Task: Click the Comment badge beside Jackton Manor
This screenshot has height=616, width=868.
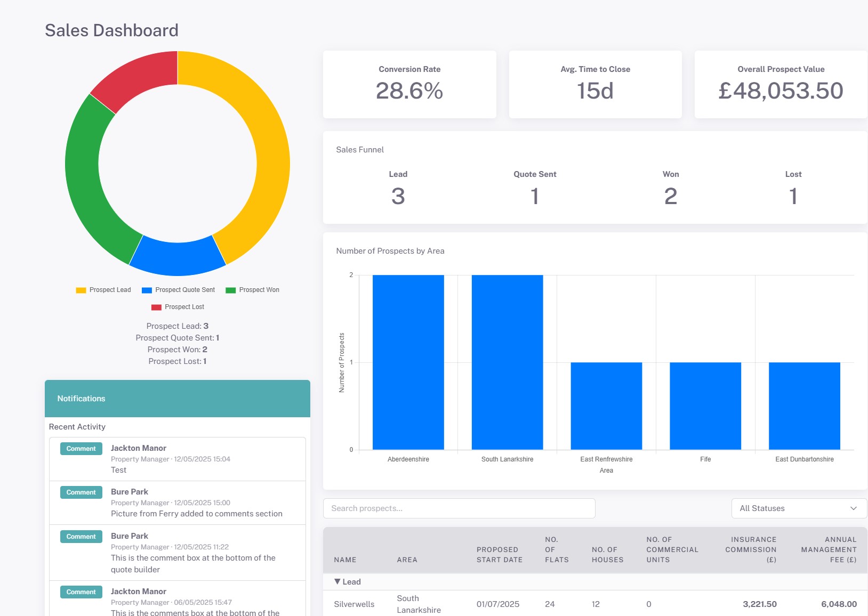Action: 80,448
